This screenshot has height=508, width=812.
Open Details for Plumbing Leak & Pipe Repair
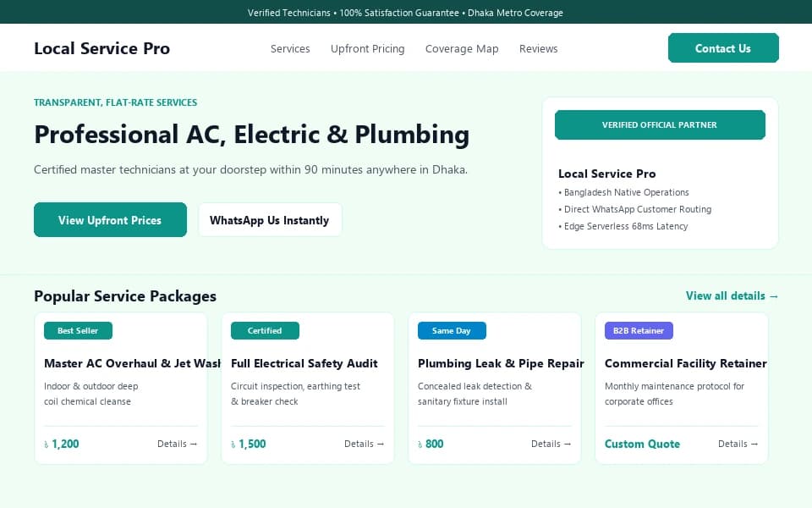coord(551,444)
